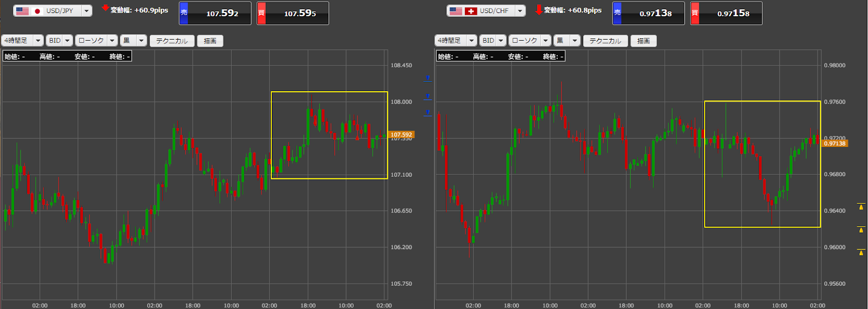
Task: Click the 0.98000 price axis label
Action: [835, 65]
